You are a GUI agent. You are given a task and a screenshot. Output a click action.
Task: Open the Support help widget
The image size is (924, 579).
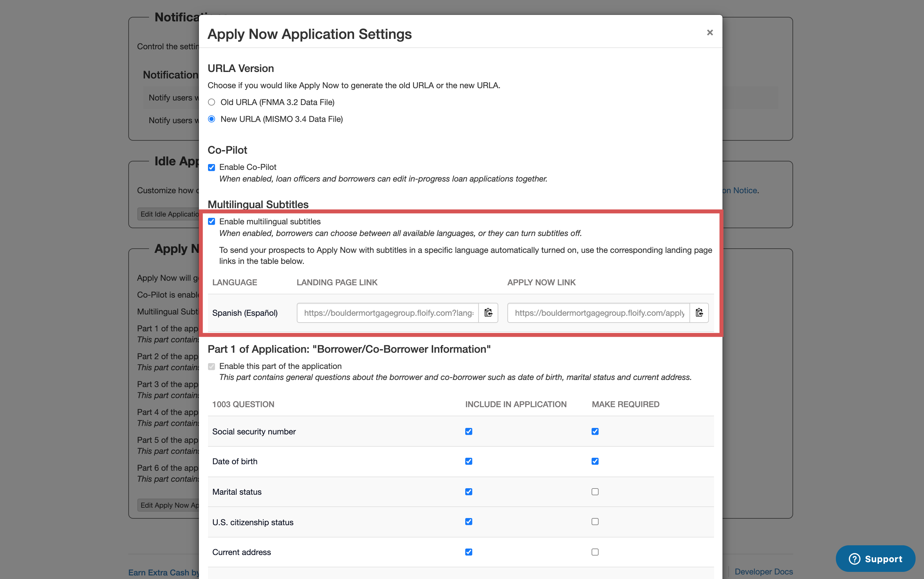875,559
